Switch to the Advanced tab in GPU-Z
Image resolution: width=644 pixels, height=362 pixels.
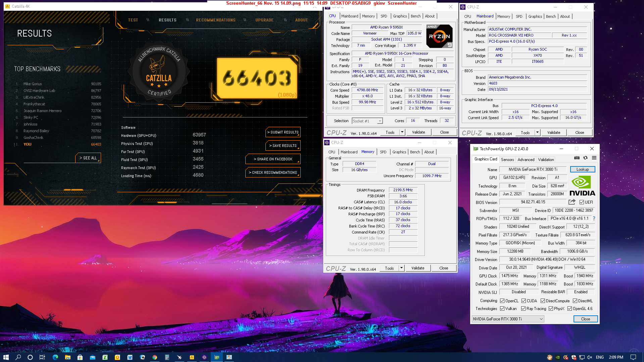tap(526, 160)
